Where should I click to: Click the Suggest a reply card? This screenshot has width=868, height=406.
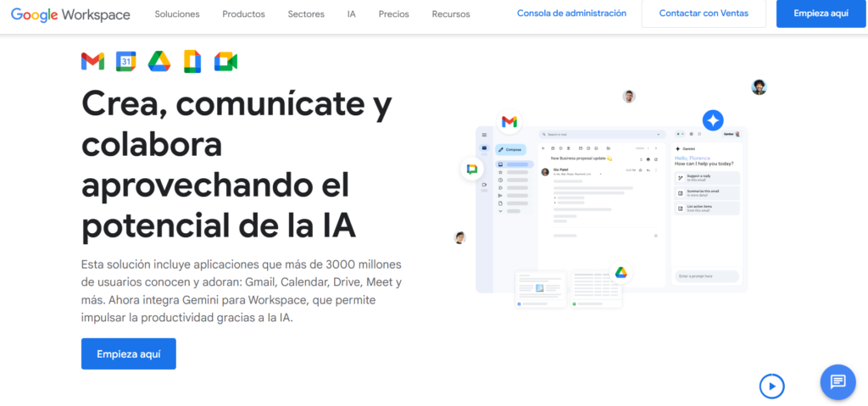pyautogui.click(x=707, y=178)
